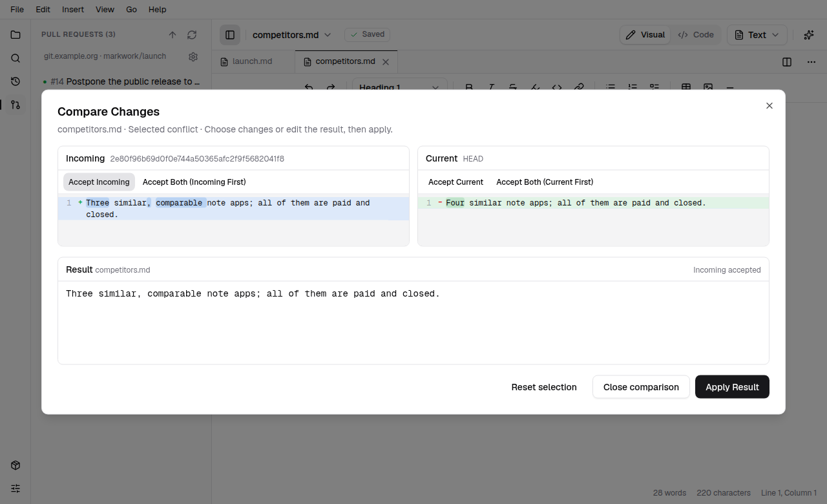Open the Edit menu
Viewport: 827px width, 504px height.
[x=43, y=9]
